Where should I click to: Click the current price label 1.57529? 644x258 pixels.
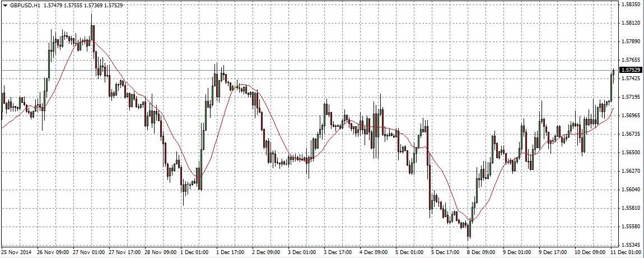pos(631,70)
